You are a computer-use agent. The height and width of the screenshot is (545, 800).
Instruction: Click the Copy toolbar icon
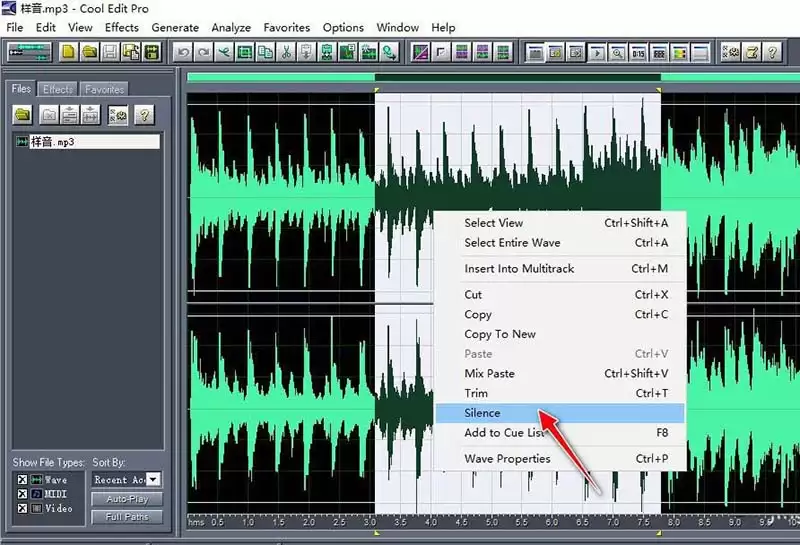(x=265, y=52)
